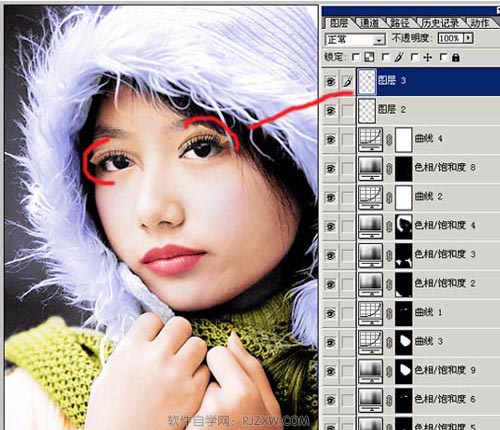Click the chain link icon on 曲线 2
The width and height of the screenshot is (500, 430).
click(x=389, y=197)
